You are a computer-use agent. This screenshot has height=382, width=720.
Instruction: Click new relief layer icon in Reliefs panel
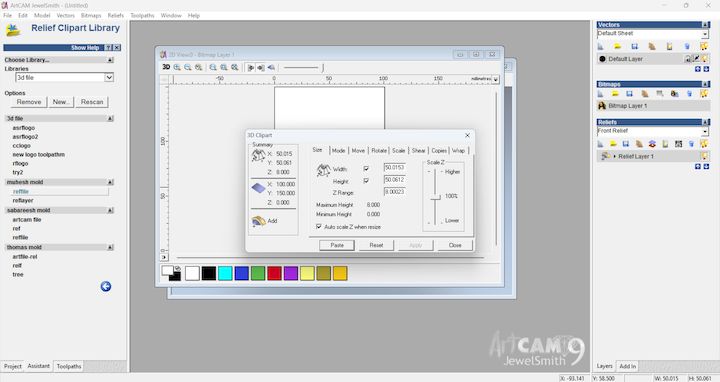coord(601,144)
